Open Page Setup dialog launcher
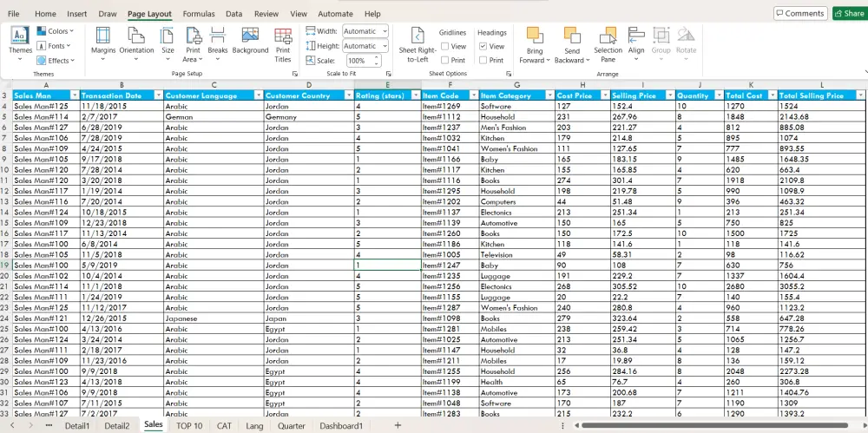Image resolution: width=868 pixels, height=433 pixels. pyautogui.click(x=295, y=74)
